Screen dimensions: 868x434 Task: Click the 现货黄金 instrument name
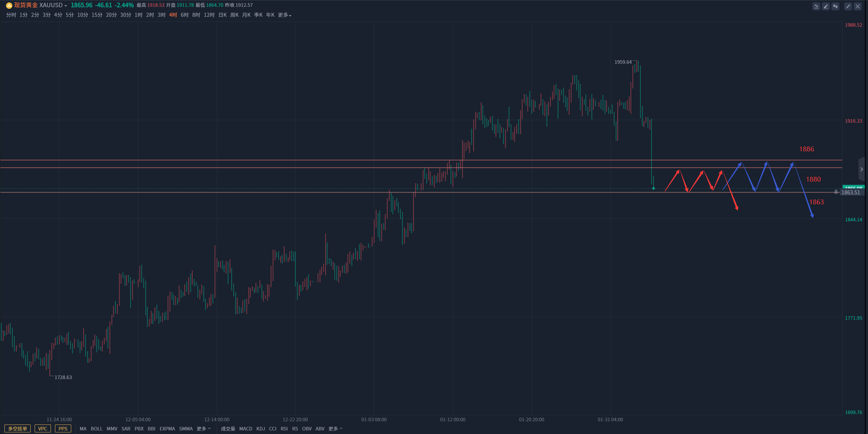click(26, 5)
